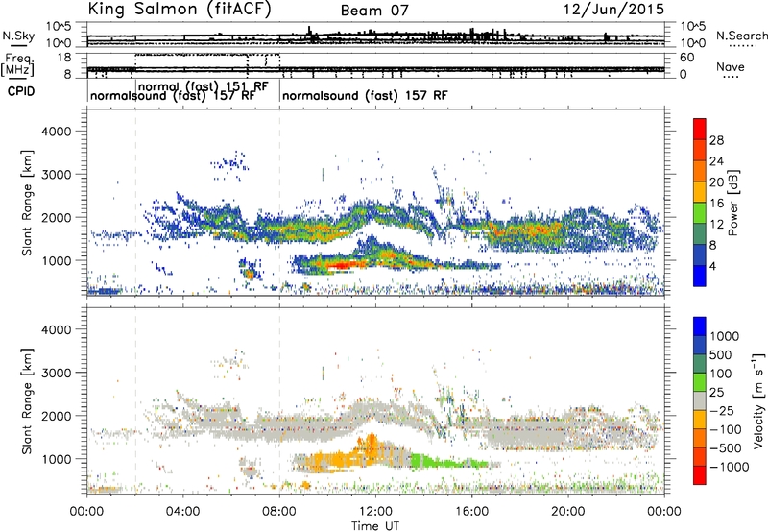Click the 'Time UT' axis title
Screen dimensions: 768x532
point(375,526)
